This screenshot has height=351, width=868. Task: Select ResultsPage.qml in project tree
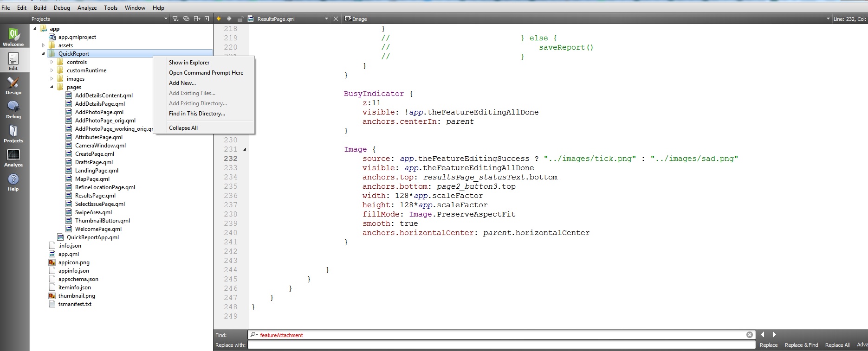point(95,196)
